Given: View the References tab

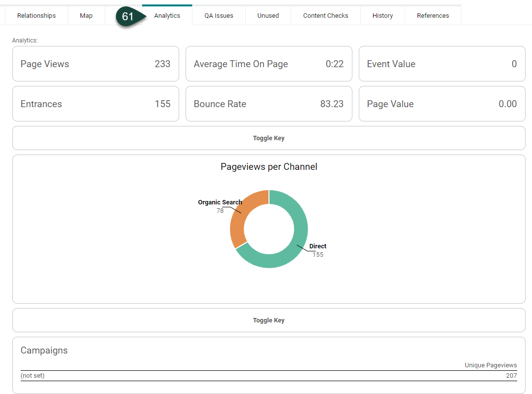Looking at the screenshot, I should tap(433, 15).
